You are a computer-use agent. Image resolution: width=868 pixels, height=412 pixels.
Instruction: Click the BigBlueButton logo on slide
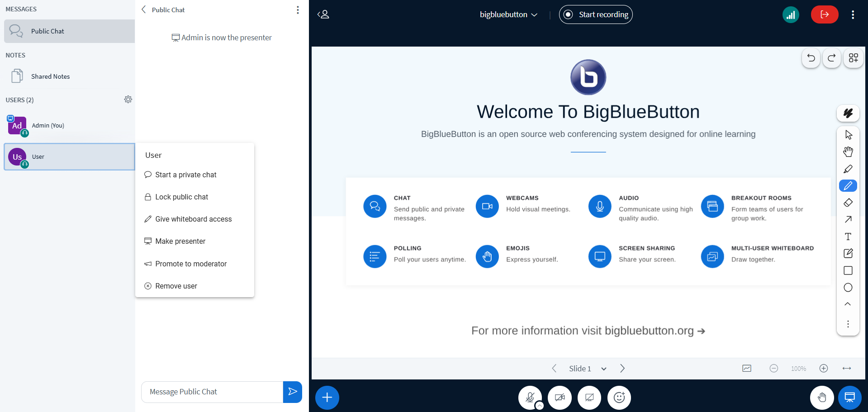[x=588, y=77]
